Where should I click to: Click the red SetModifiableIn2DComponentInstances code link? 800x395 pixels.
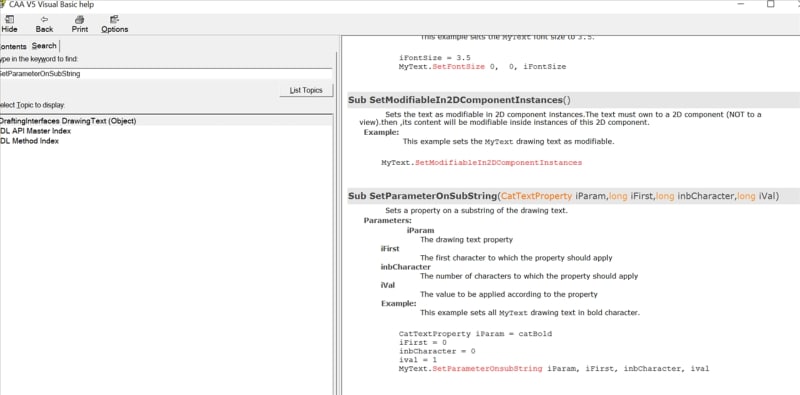498,163
